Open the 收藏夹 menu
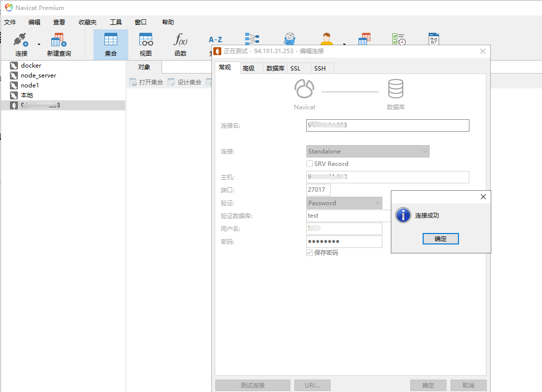The image size is (542, 392). point(87,22)
